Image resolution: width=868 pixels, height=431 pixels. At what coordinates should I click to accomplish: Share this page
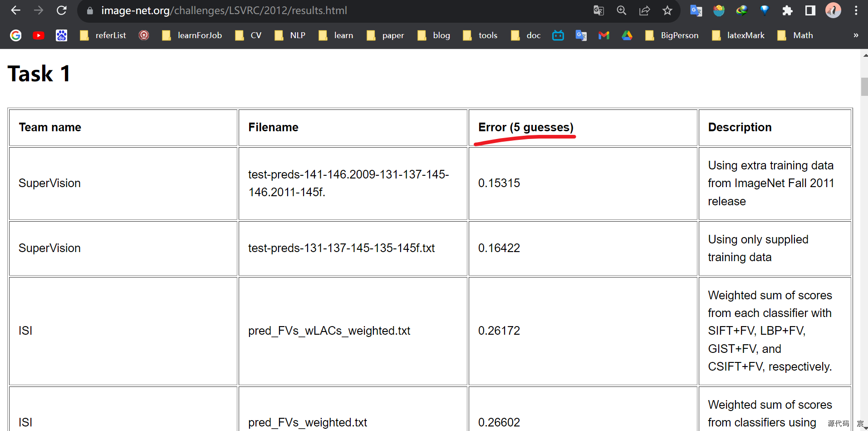[644, 10]
